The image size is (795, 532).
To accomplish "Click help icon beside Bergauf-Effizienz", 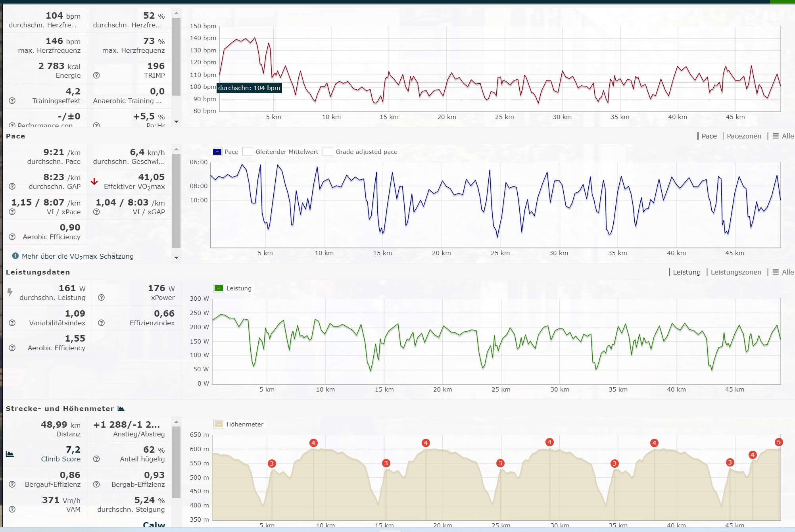I will tap(12, 484).
